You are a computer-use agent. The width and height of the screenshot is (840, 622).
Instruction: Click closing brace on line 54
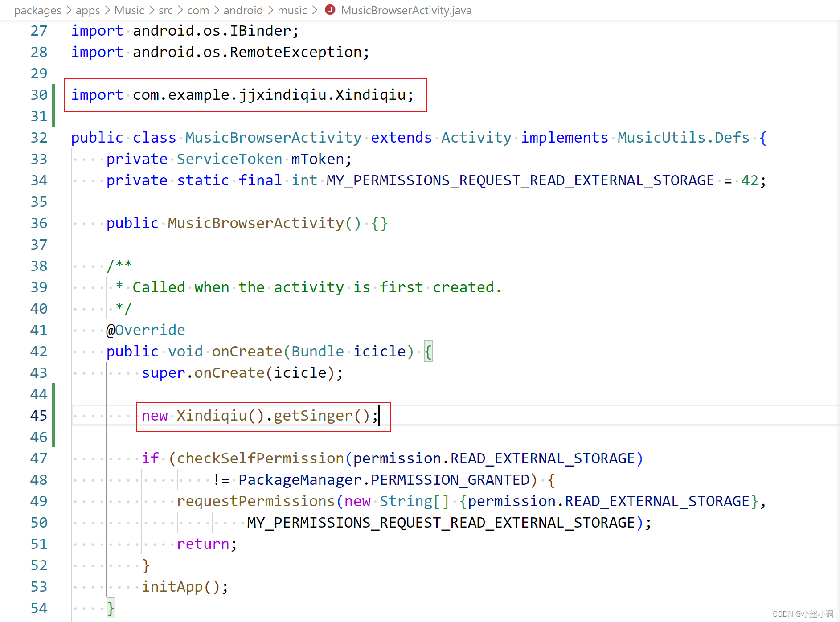point(111,608)
